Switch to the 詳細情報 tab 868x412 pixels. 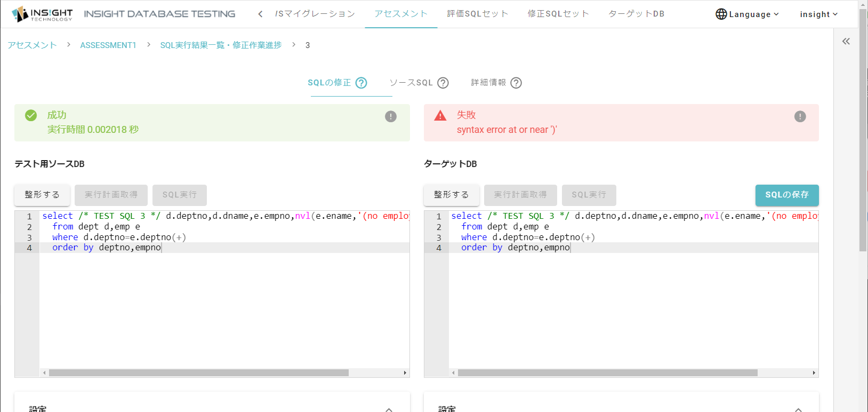488,83
